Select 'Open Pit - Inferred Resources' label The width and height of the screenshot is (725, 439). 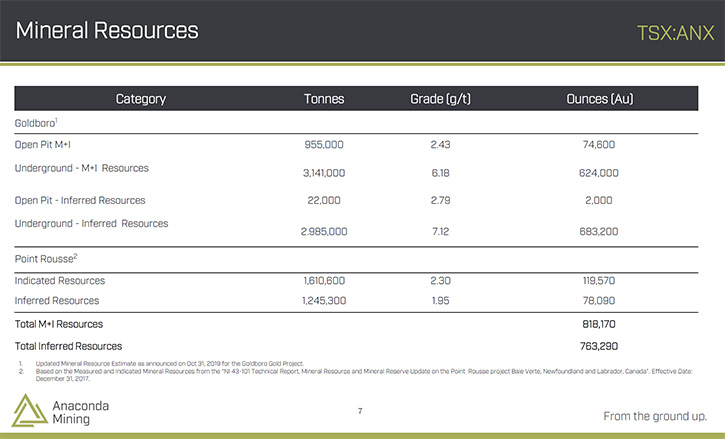pos(80,200)
